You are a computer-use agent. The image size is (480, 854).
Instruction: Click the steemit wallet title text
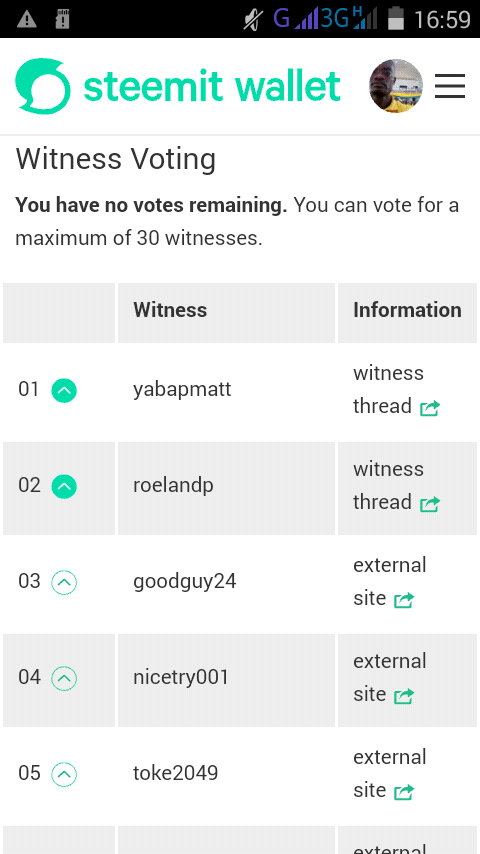click(x=212, y=86)
